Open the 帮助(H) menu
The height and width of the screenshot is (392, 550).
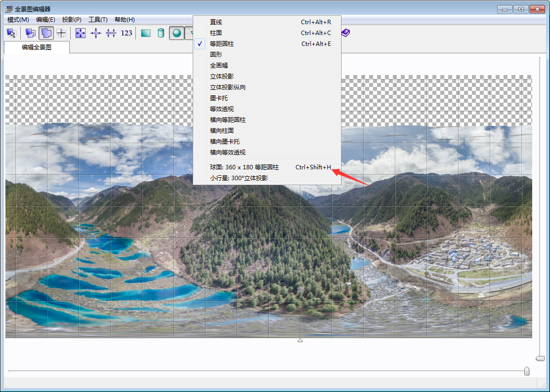tap(125, 20)
